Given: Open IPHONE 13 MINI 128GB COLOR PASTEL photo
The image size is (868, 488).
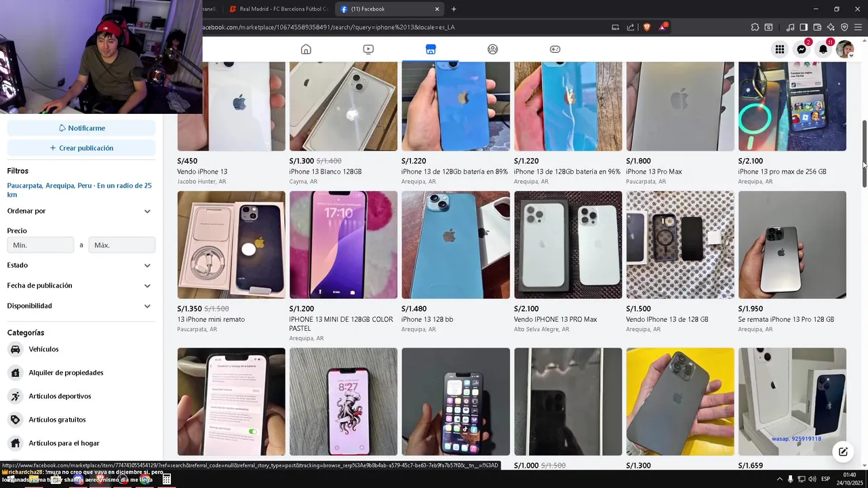Looking at the screenshot, I should click(344, 245).
